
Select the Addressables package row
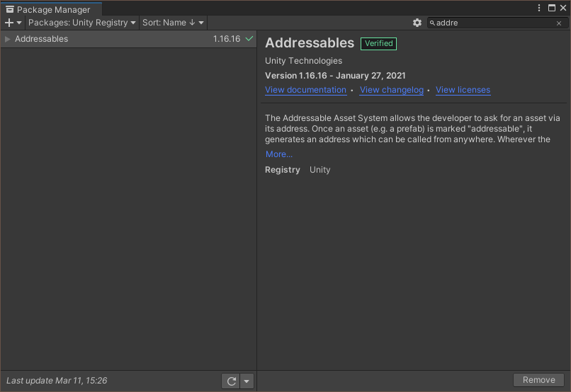click(128, 39)
